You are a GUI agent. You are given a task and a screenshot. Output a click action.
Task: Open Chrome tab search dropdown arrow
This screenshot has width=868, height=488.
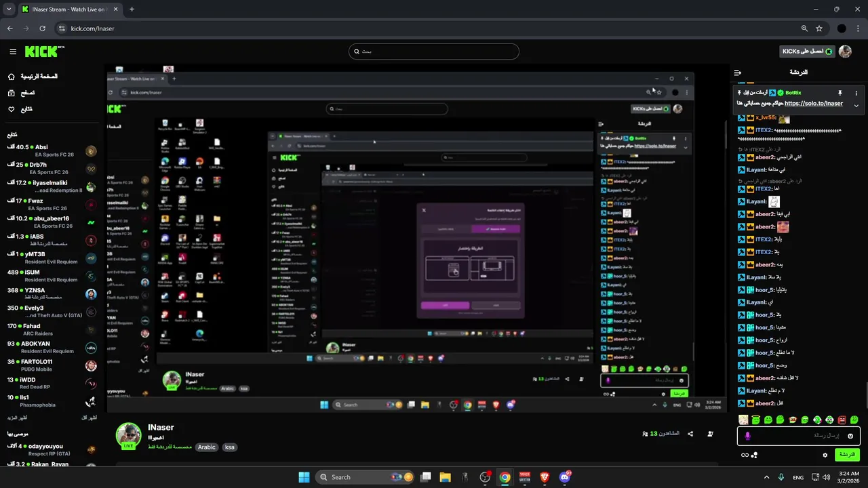click(x=7, y=9)
